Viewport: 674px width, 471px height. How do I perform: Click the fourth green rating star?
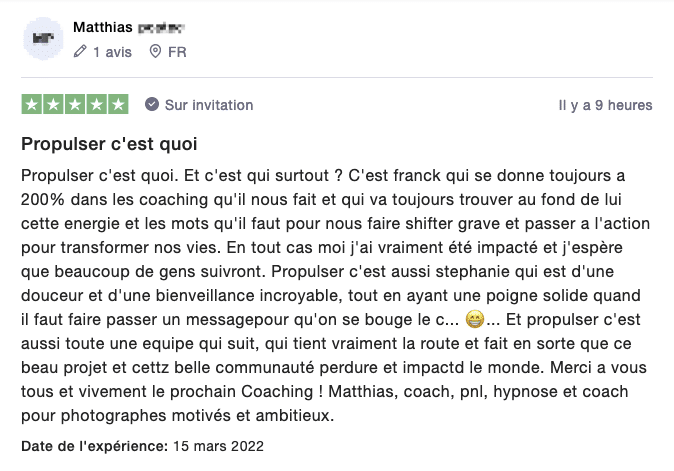96,104
